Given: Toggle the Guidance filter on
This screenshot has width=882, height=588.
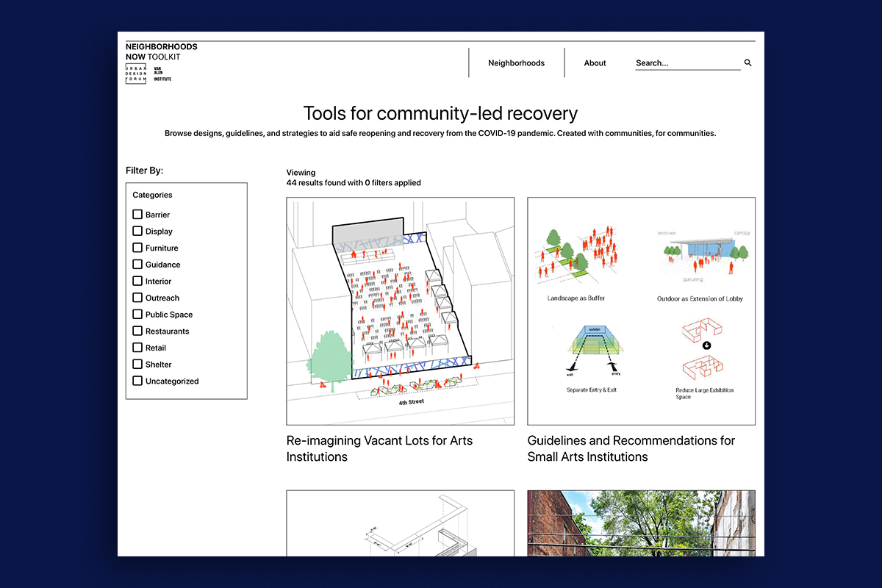Looking at the screenshot, I should point(137,264).
